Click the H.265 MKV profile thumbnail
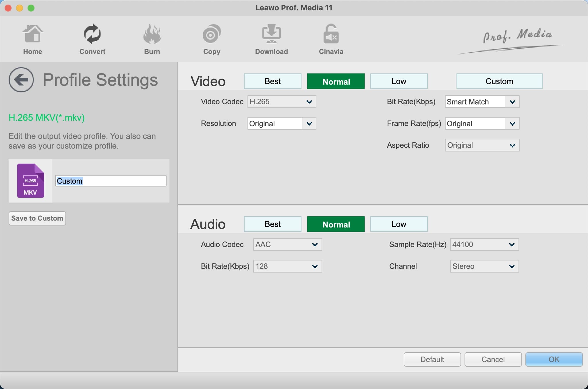This screenshot has width=588, height=389. (x=30, y=181)
